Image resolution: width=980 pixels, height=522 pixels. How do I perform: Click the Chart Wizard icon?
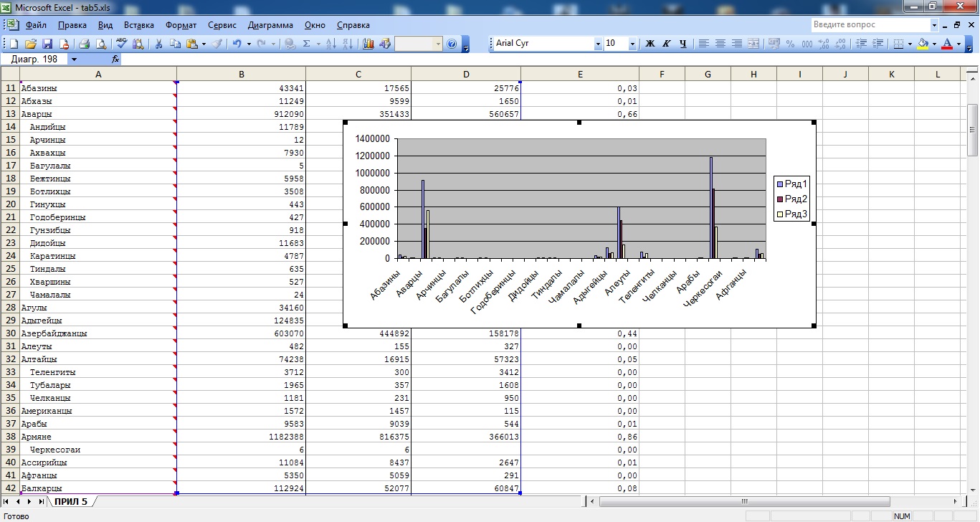368,44
